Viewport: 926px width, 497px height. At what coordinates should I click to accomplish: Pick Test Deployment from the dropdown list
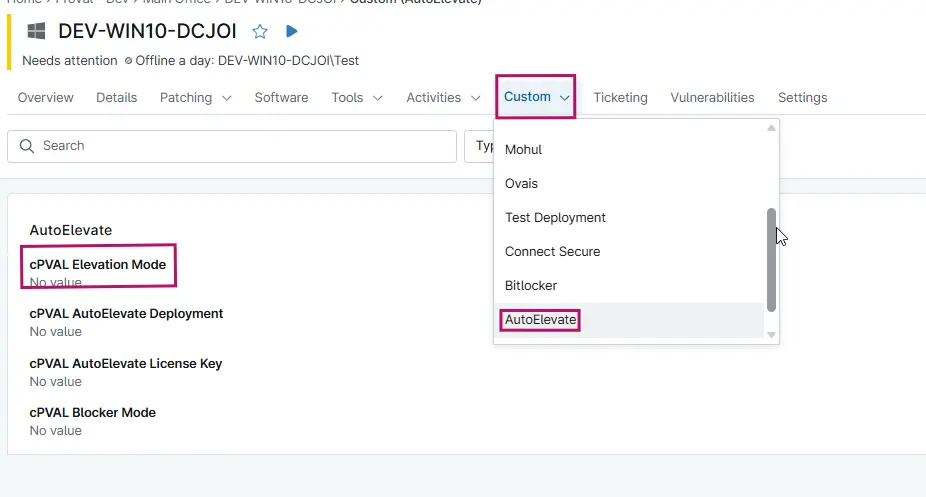(x=555, y=218)
